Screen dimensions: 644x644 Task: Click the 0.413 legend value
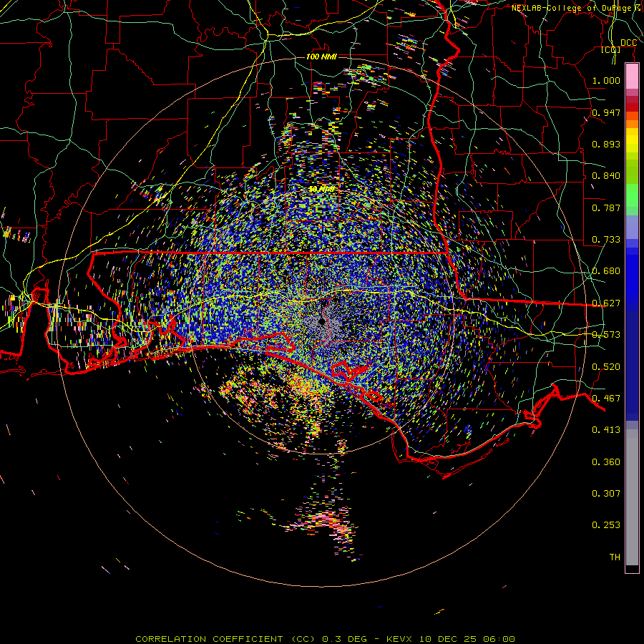[606, 430]
